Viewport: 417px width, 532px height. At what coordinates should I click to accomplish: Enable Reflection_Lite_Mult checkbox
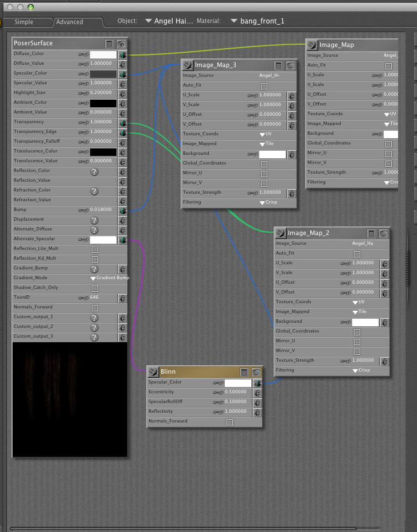[x=95, y=250]
